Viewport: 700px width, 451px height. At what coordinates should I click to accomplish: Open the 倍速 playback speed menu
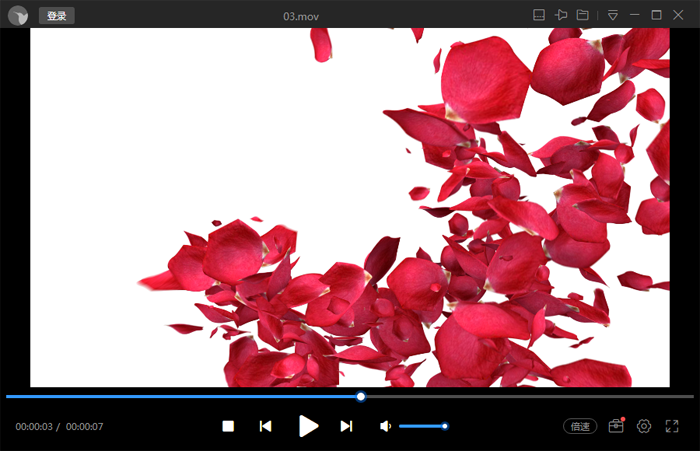[580, 426]
